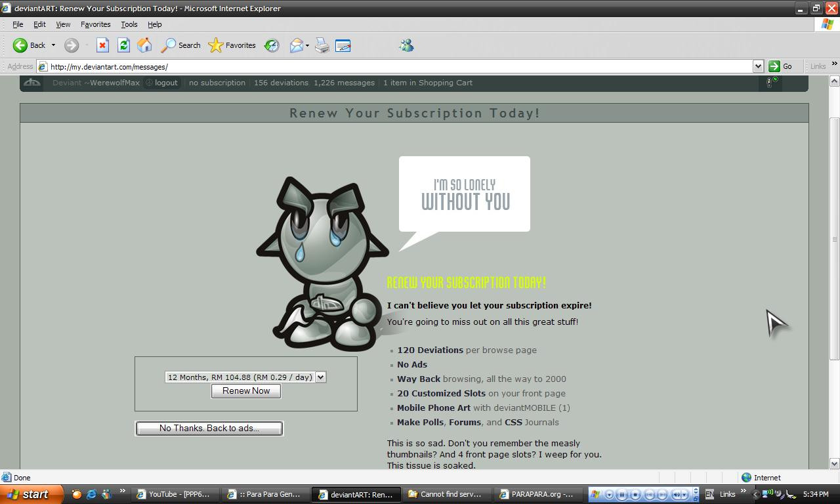Click the third Quick Launch icon
Screen dimensions: 840x504
[x=106, y=494]
